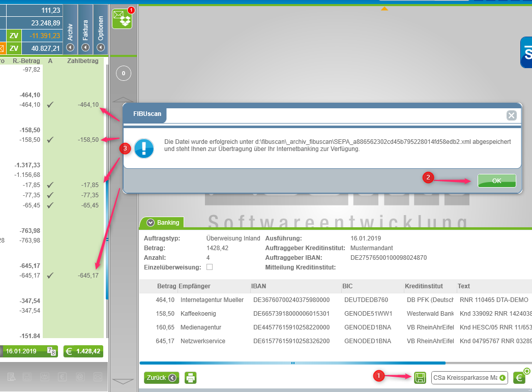This screenshot has height=392, width=532.
Task: Click the calendar icon beside 16.01.2019
Action: pos(51,351)
